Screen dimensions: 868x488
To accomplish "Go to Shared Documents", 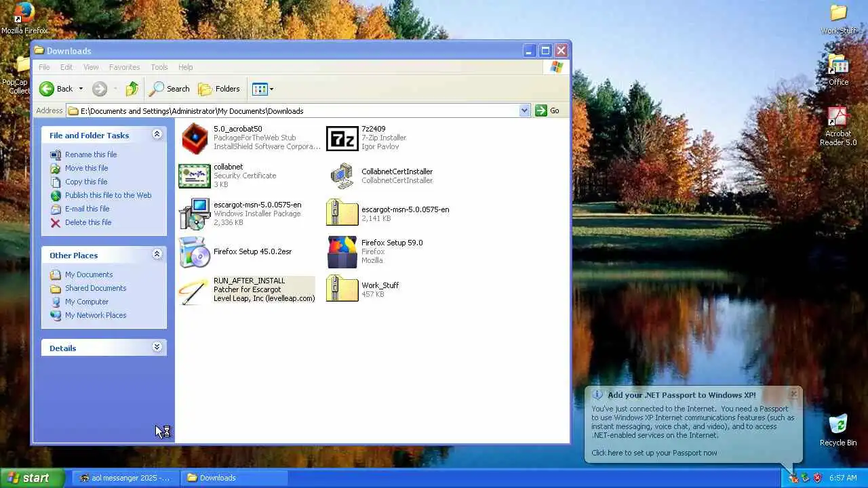I will 96,288.
